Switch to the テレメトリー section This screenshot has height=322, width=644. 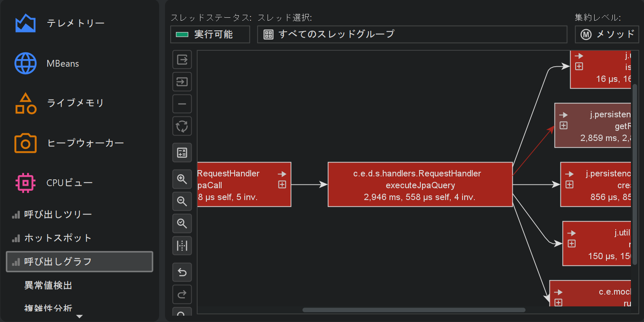coord(76,23)
